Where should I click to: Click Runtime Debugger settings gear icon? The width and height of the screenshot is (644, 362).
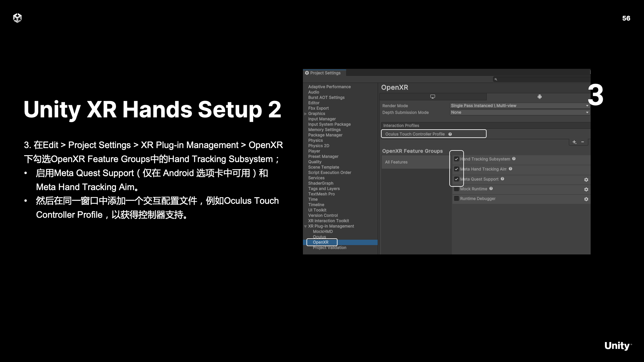[586, 199]
